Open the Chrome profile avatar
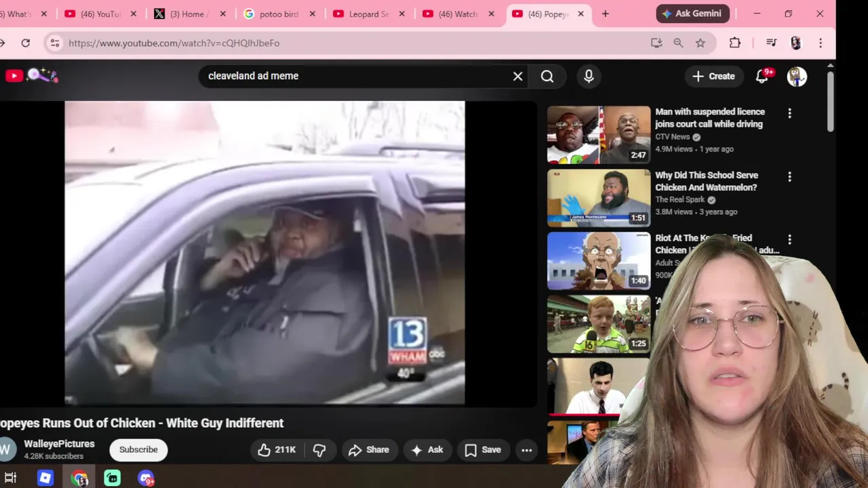The height and width of the screenshot is (488, 868). (x=796, y=43)
